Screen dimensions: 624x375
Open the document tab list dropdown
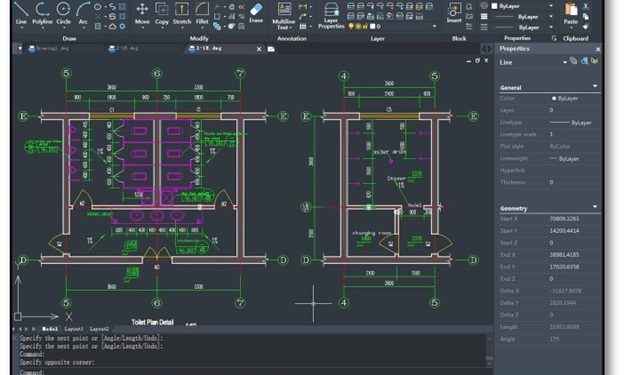click(x=20, y=49)
